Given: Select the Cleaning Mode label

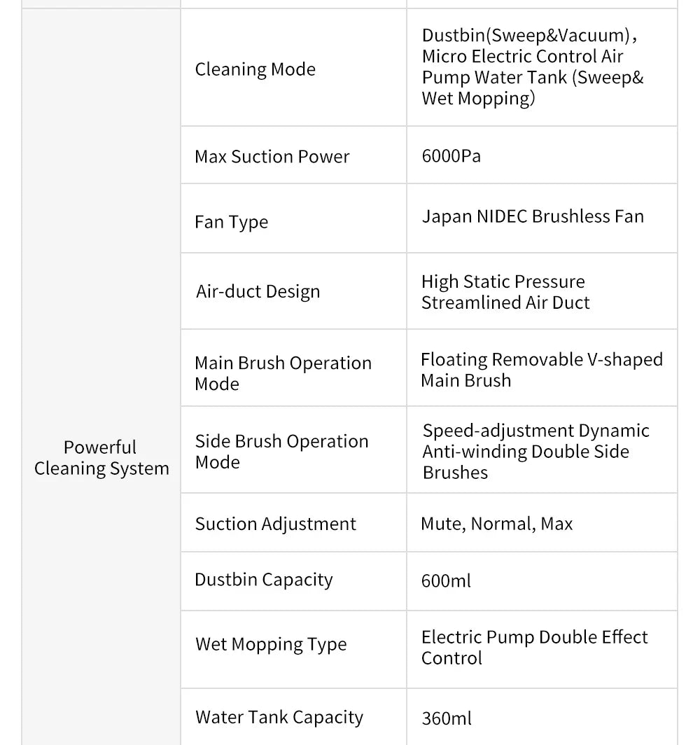Looking at the screenshot, I should click(x=255, y=69).
